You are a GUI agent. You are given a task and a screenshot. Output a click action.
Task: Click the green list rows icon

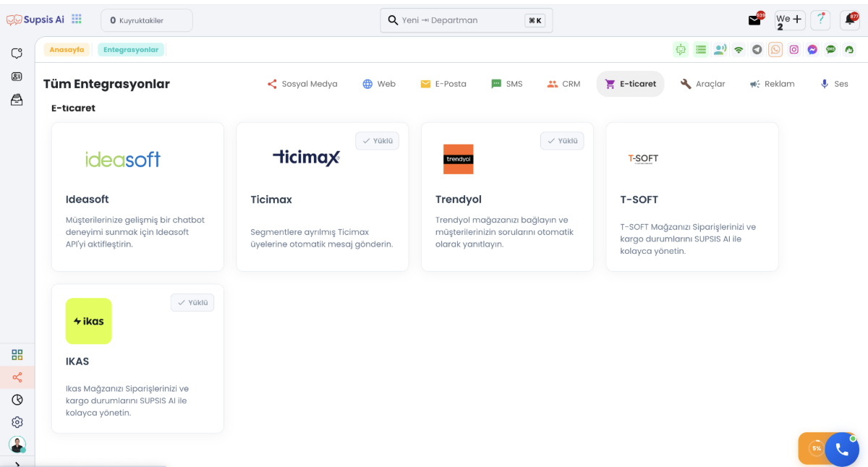point(700,49)
